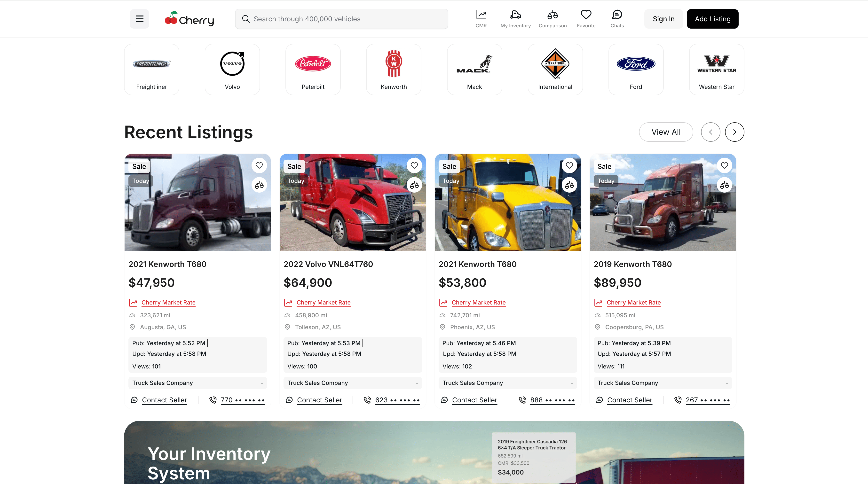This screenshot has width=868, height=484.
Task: Go to next Recent Listings page
Action: 734,132
